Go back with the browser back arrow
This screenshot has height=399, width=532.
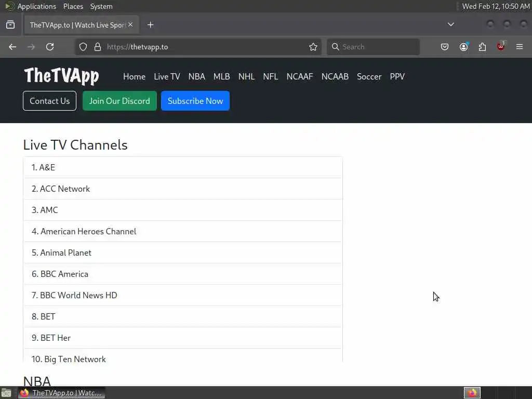coord(12,47)
